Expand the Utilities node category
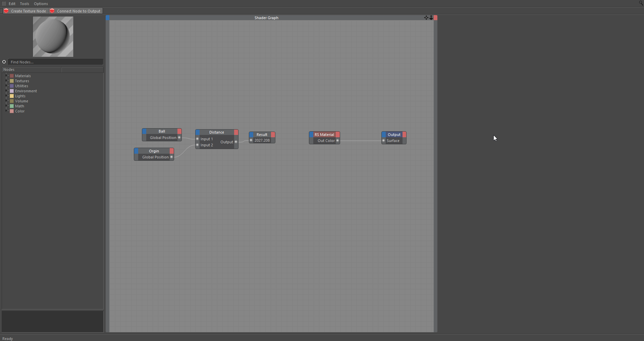This screenshot has height=341, width=644. click(x=6, y=86)
